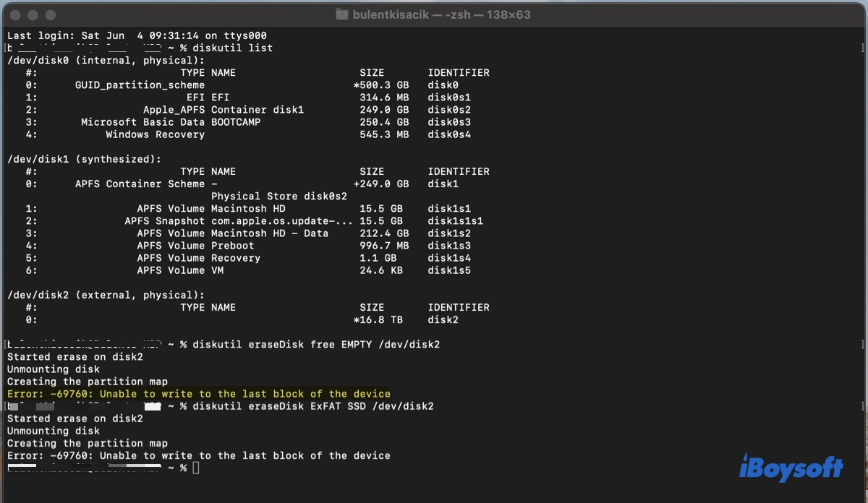Click the 16.8 TB size value

[380, 319]
